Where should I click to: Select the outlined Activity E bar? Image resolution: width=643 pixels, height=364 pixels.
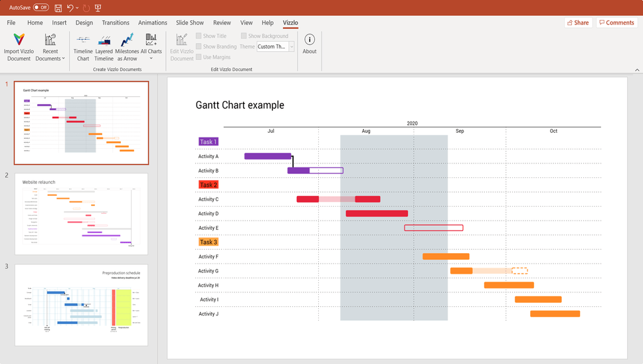[434, 228]
